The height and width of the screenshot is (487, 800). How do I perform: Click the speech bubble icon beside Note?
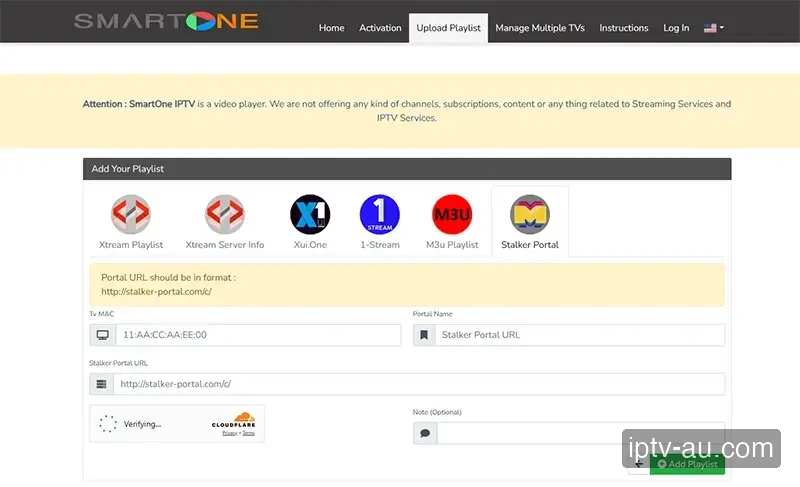[425, 433]
